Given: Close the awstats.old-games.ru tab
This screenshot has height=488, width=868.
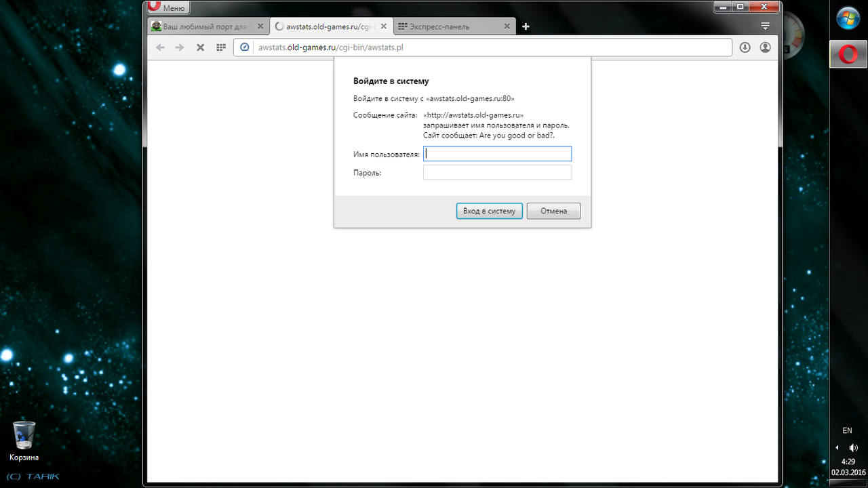Looking at the screenshot, I should coord(383,26).
